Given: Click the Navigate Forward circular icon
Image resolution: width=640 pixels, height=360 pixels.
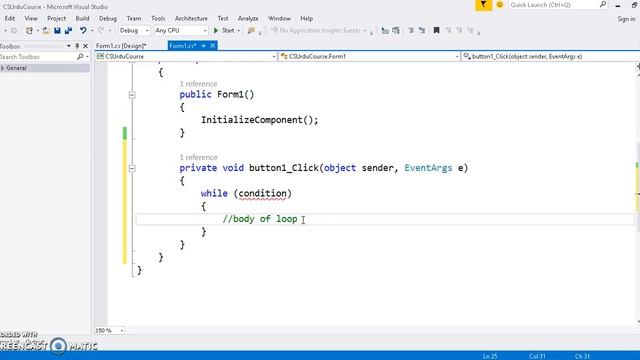Looking at the screenshot, I should [x=14, y=31].
